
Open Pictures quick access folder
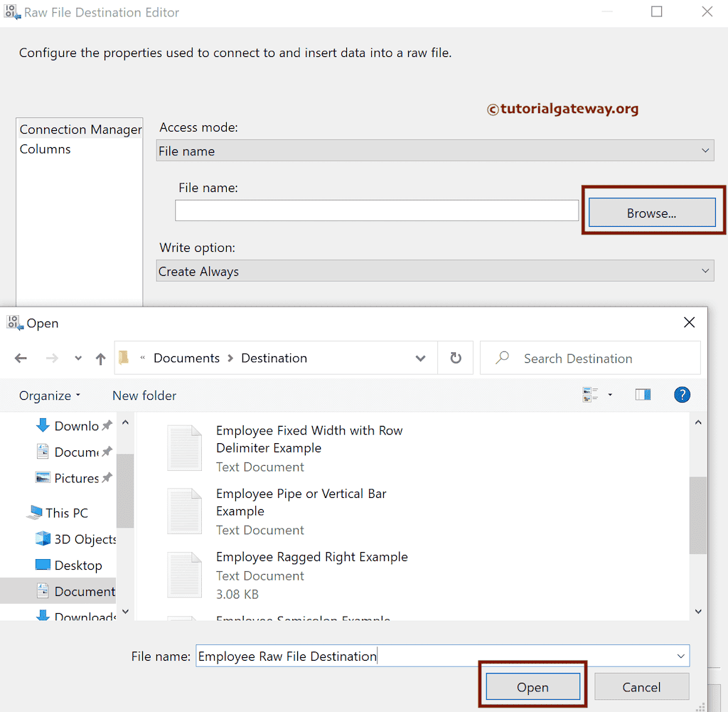point(68,478)
